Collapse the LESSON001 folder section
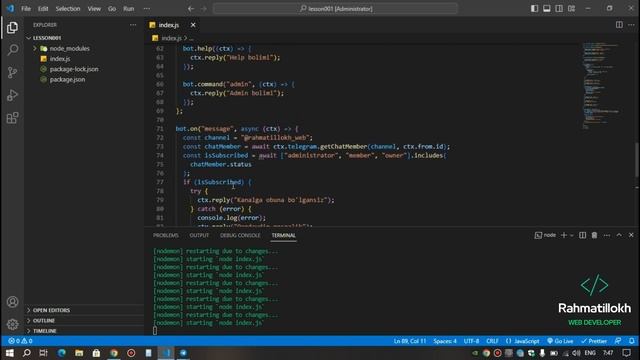Image resolution: width=640 pixels, height=360 pixels. click(x=84, y=38)
